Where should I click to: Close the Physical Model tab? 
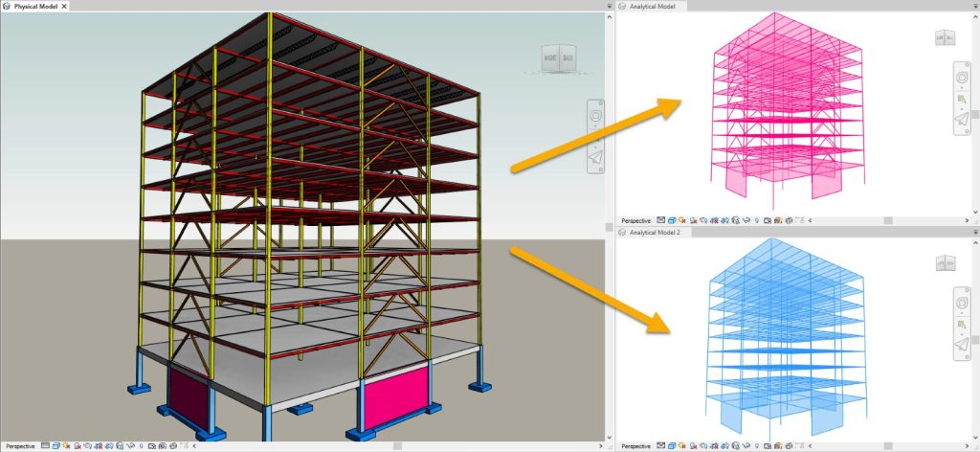64,6
